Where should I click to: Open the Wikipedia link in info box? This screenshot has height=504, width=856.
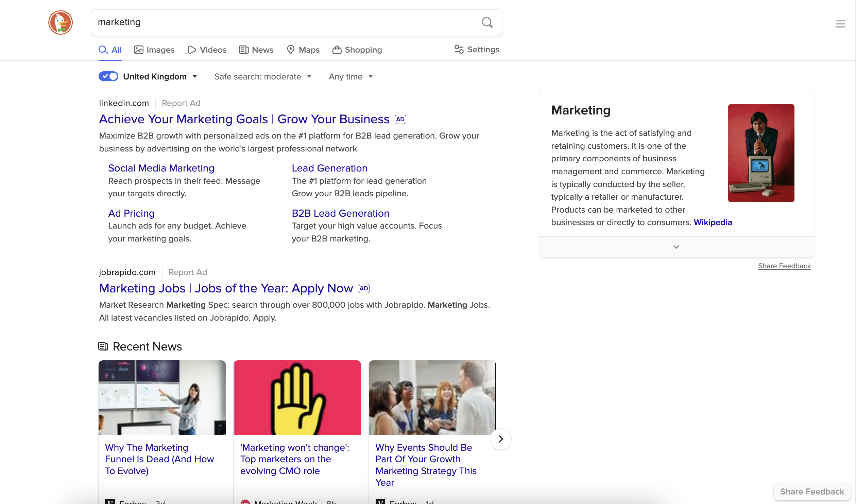[x=713, y=222]
